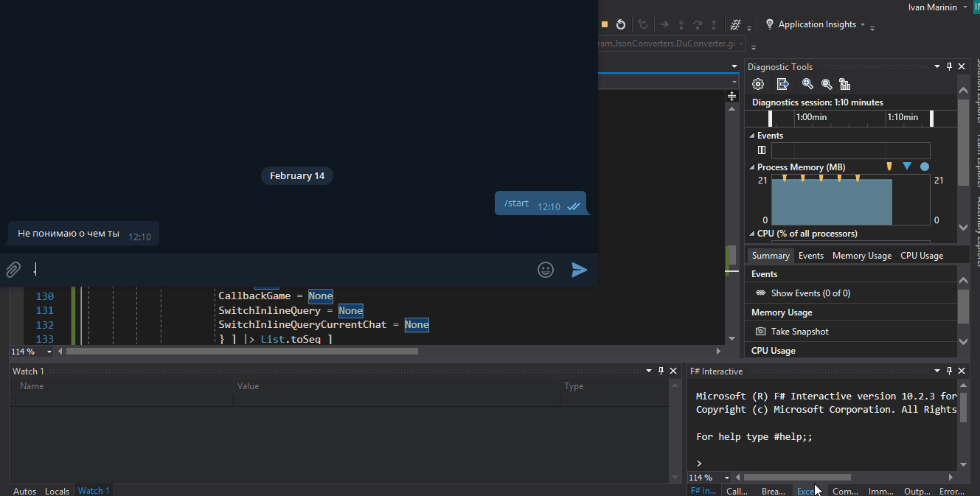980x496 pixels.
Task: Send the Telegram message via arrow icon
Action: [x=579, y=269]
